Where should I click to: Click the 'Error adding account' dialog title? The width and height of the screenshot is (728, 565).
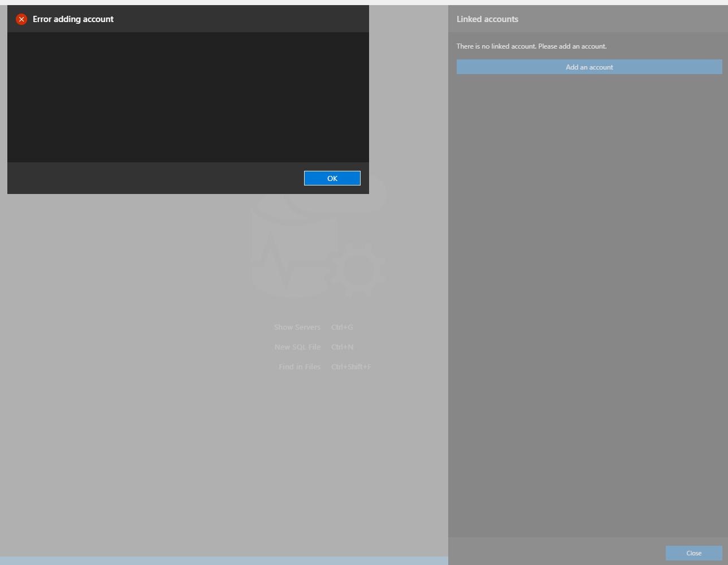tap(73, 19)
